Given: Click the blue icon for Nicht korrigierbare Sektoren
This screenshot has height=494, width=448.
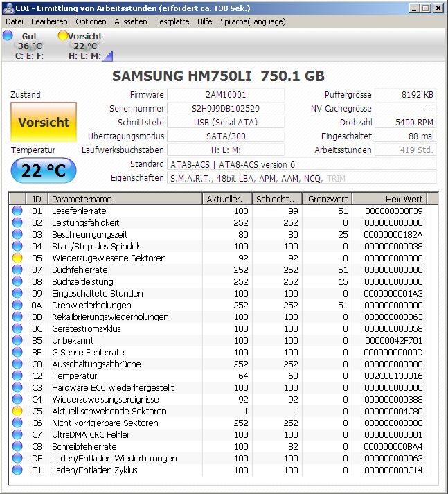Looking at the screenshot, I should pos(17,423).
